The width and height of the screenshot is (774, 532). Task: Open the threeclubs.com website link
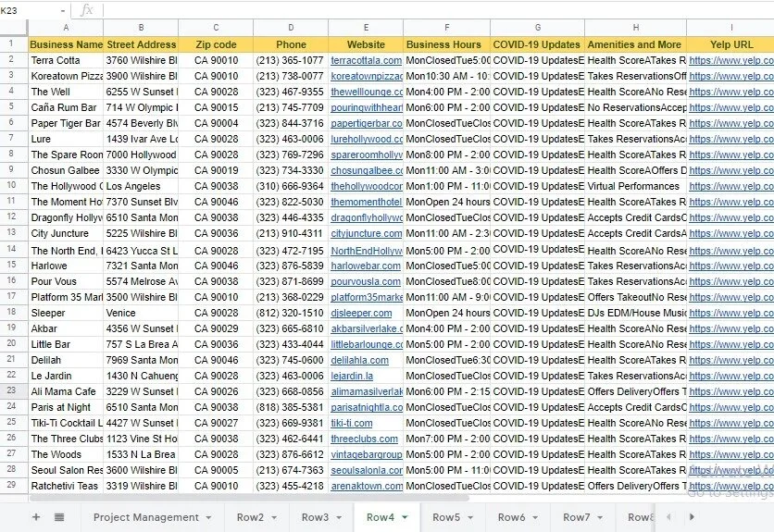[x=364, y=439]
